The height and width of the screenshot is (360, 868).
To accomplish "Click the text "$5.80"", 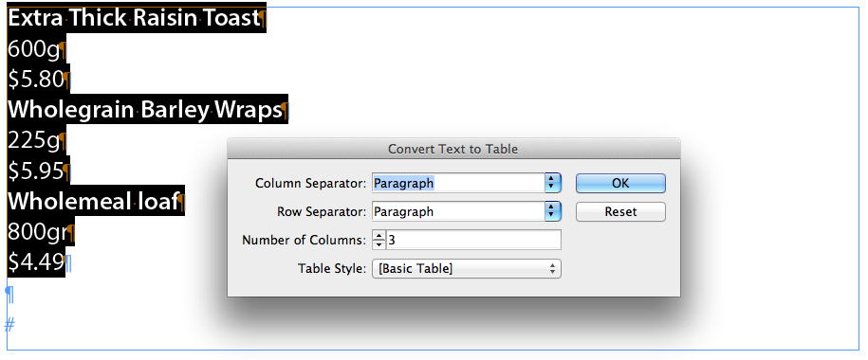I will coord(36,81).
